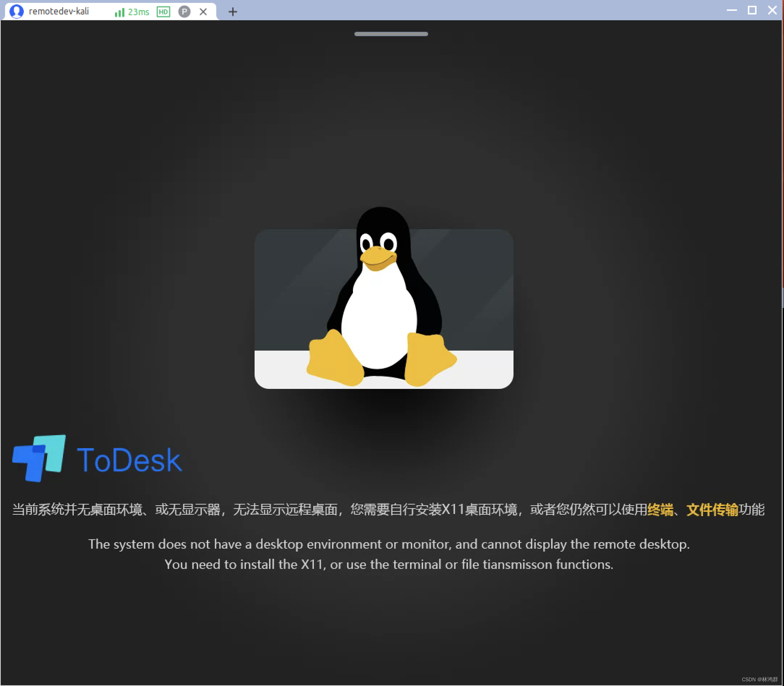Expand quality options from the HD badge
The image size is (784, 686).
tap(163, 12)
